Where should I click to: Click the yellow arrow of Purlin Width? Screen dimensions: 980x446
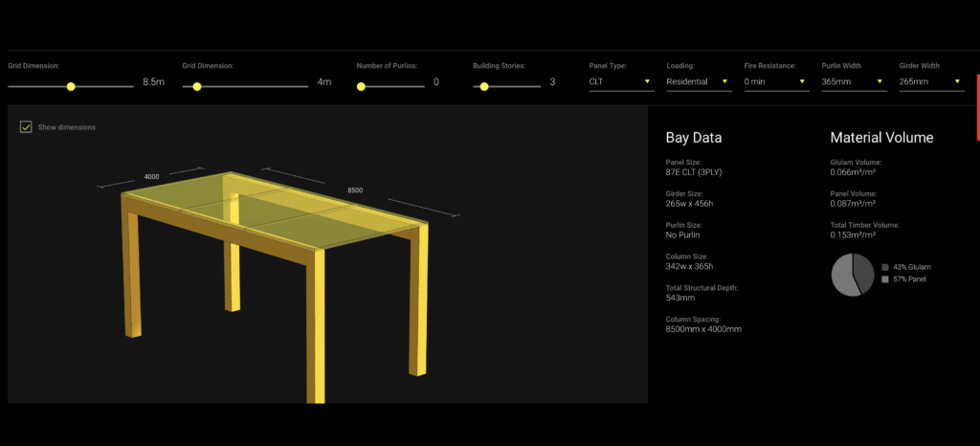880,81
